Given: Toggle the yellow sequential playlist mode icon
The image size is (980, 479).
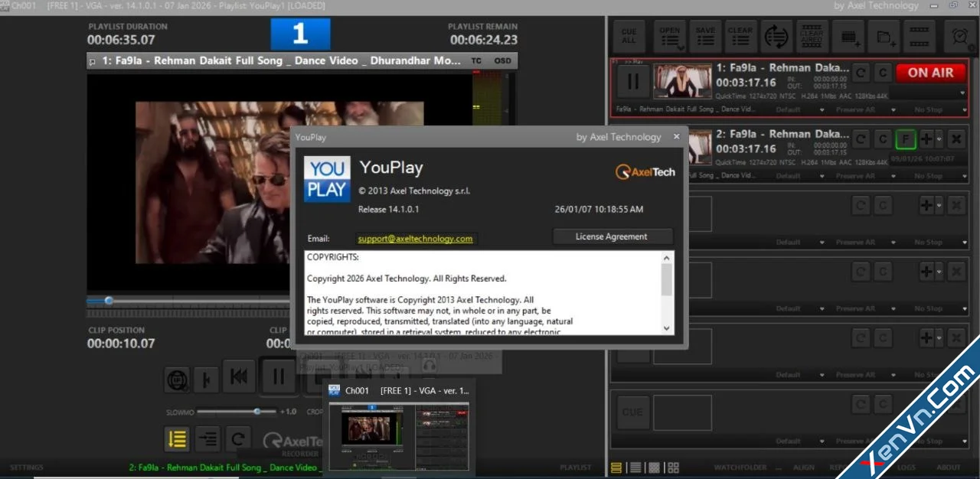Looking at the screenshot, I should [x=178, y=438].
